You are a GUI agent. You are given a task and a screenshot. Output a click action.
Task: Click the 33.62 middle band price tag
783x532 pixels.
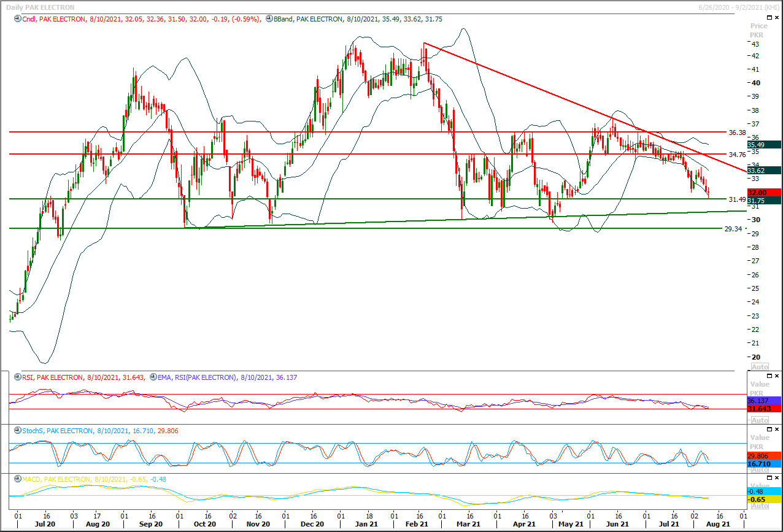pyautogui.click(x=763, y=171)
